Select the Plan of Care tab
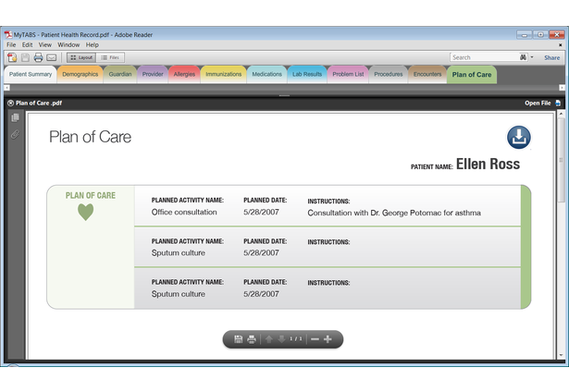This screenshot has width=569, height=392. point(472,75)
